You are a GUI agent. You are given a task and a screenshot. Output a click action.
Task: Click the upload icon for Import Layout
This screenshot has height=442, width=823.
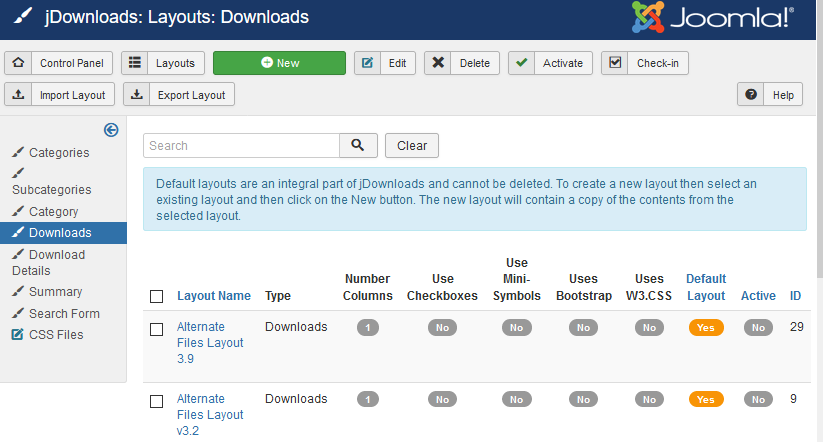click(18, 94)
